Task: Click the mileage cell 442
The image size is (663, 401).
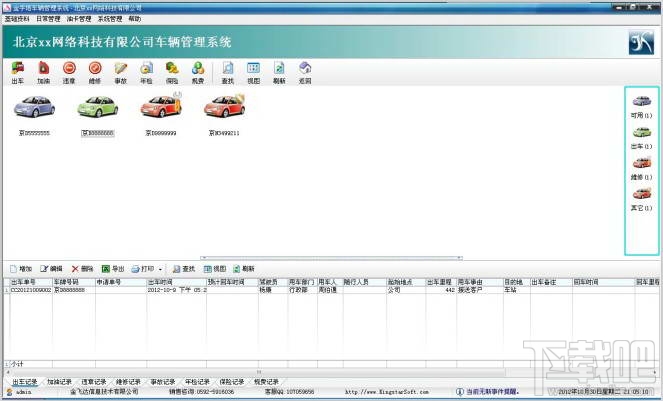Action: pos(441,290)
